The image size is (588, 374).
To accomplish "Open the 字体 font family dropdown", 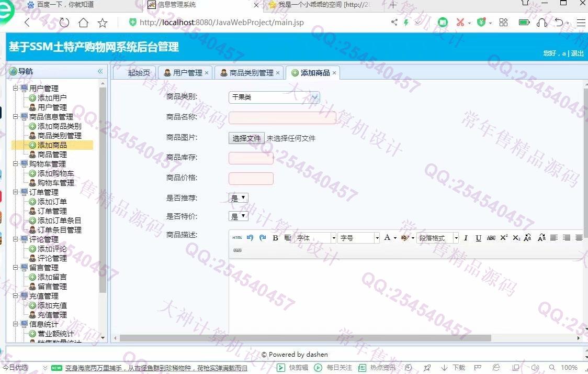I will (315, 238).
